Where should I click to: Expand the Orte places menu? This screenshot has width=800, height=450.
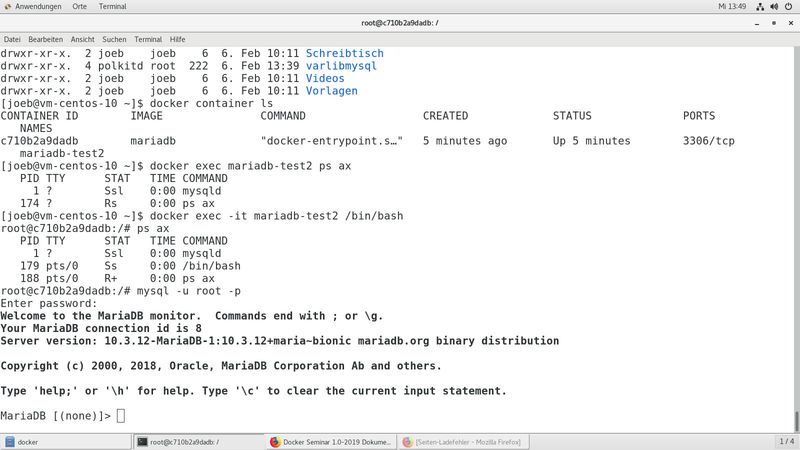pyautogui.click(x=80, y=6)
